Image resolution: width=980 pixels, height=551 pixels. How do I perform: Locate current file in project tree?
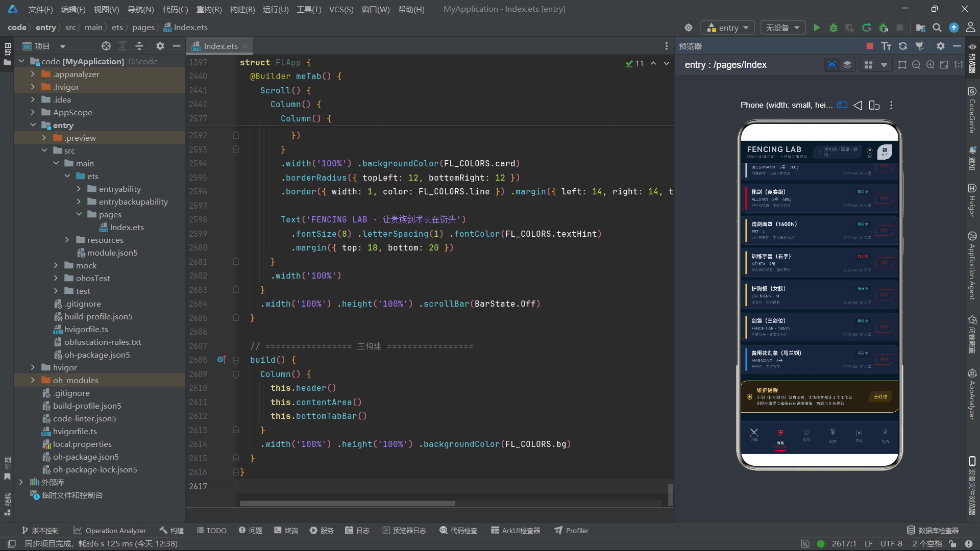tap(106, 46)
